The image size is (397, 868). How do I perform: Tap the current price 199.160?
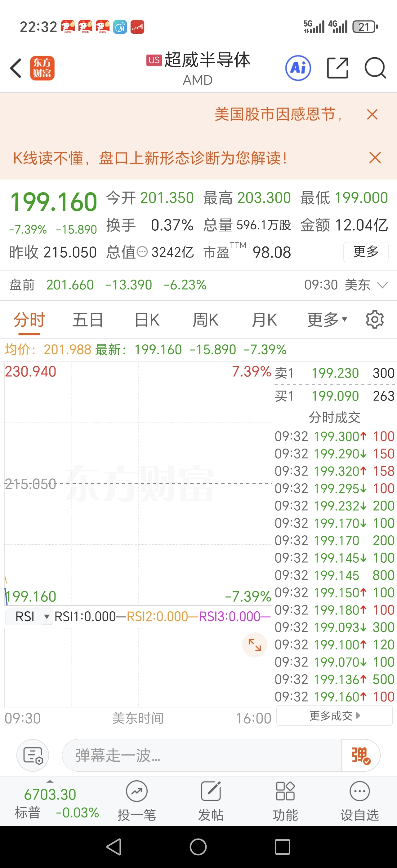pos(54,202)
